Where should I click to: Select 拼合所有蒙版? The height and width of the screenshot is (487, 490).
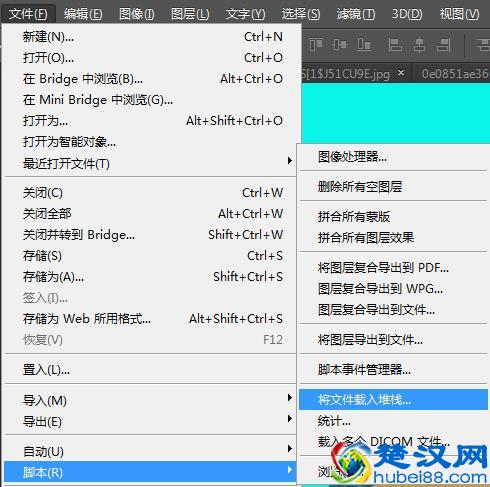point(393,217)
